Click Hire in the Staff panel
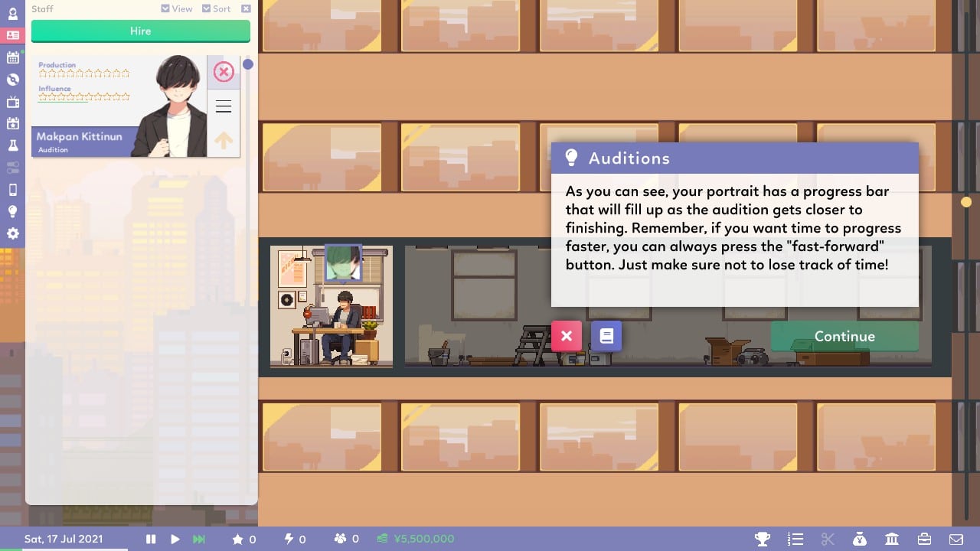The image size is (980, 551). point(141,31)
